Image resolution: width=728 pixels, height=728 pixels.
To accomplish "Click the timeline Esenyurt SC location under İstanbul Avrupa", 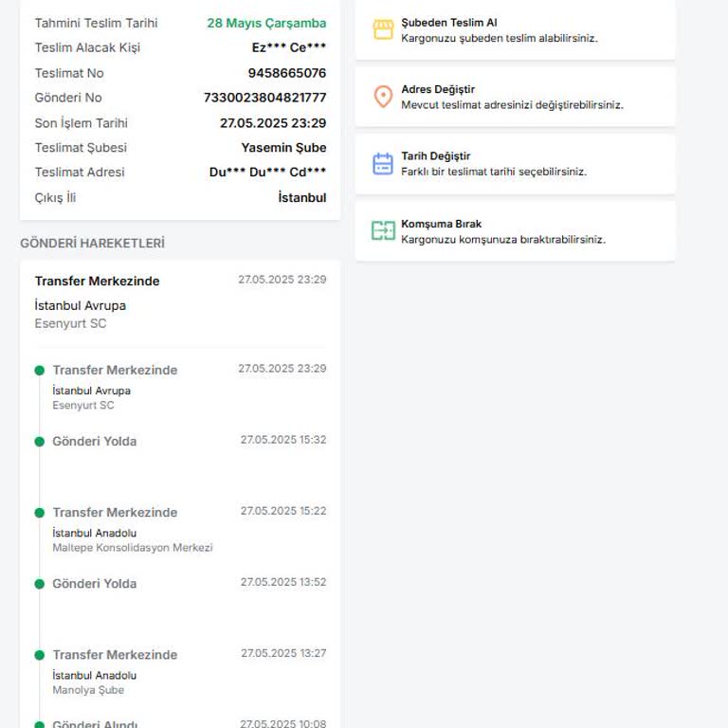I will tap(83, 406).
